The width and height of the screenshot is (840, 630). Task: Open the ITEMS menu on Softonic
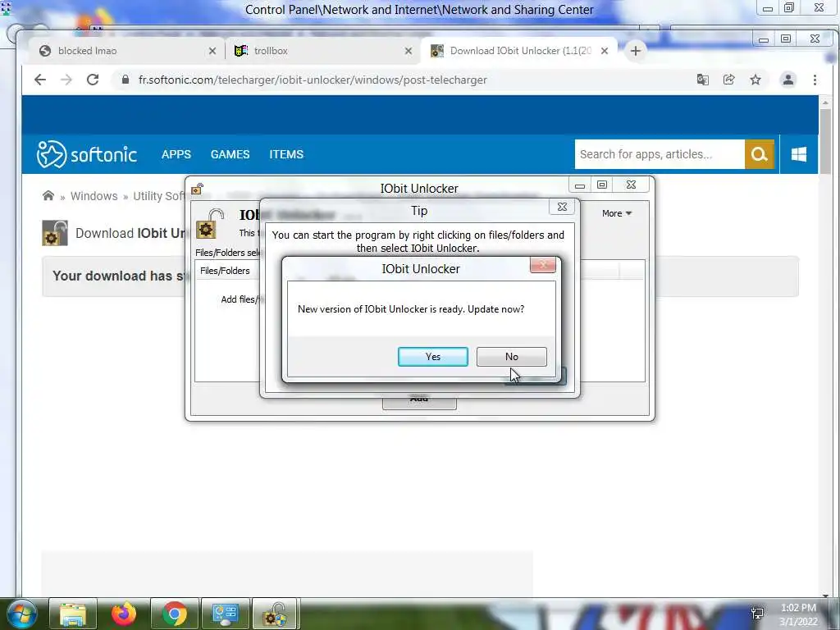coord(286,154)
